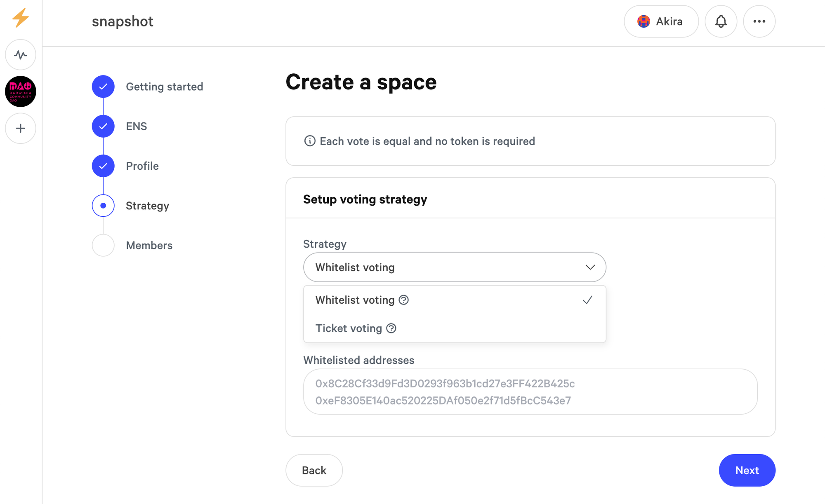Select the Darwinia Community DAO space avatar
The width and height of the screenshot is (825, 504).
(x=20, y=91)
